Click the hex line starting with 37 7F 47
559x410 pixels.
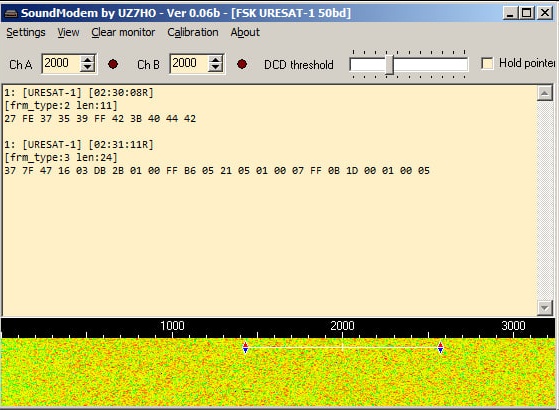(x=217, y=170)
